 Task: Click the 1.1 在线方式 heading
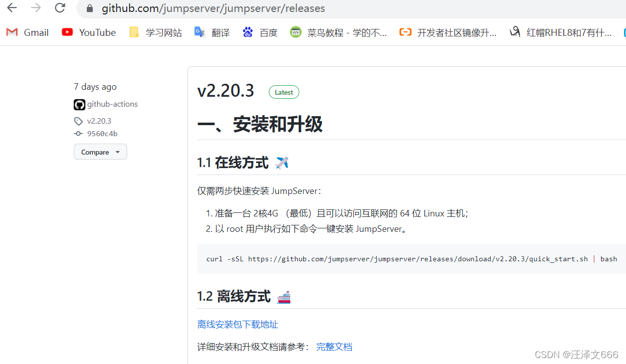click(x=233, y=163)
